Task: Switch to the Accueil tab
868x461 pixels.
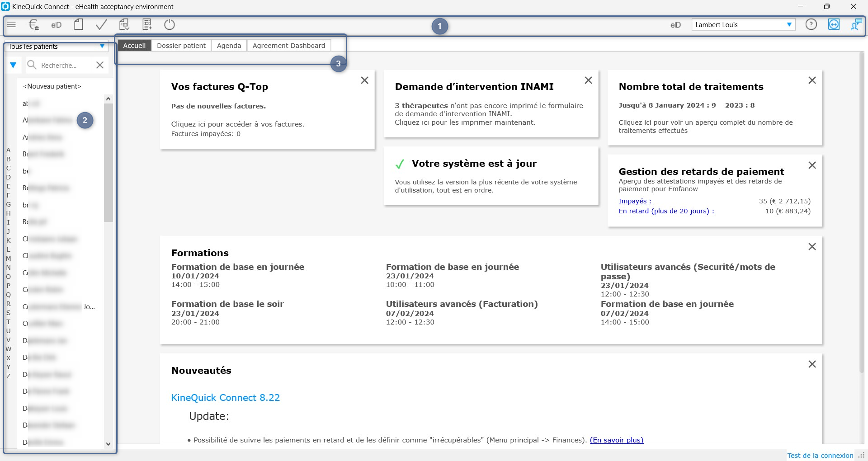Action: coord(134,46)
